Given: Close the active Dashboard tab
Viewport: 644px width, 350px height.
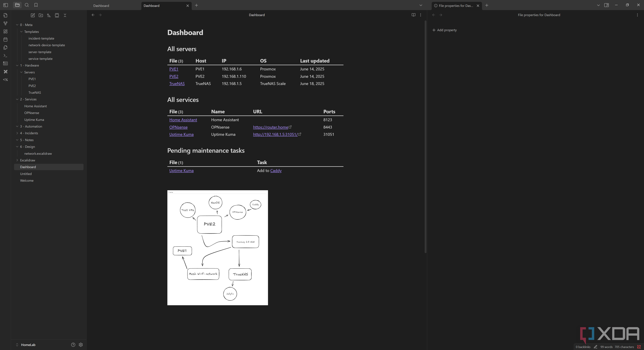Looking at the screenshot, I should pyautogui.click(x=188, y=6).
